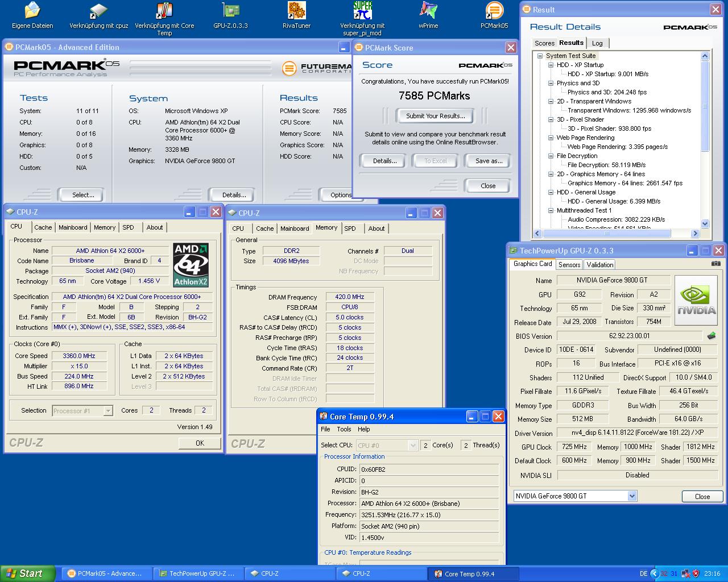This screenshot has width=728, height=582.
Task: Open Sensors tab in GPU-Z
Action: (x=569, y=265)
